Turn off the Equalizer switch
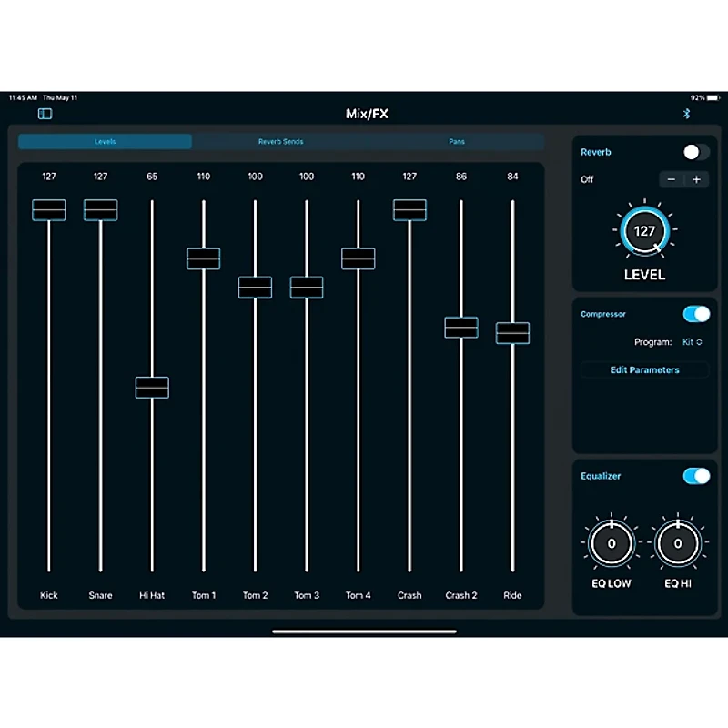The image size is (728, 728). point(696,476)
